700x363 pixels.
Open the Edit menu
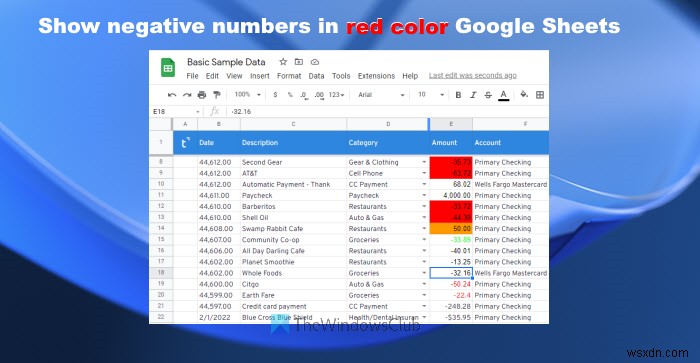click(212, 76)
